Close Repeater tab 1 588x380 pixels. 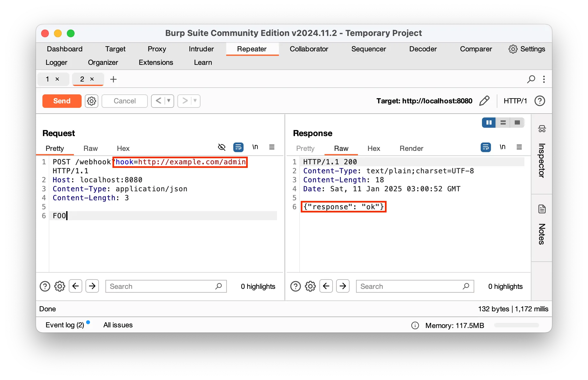click(57, 79)
